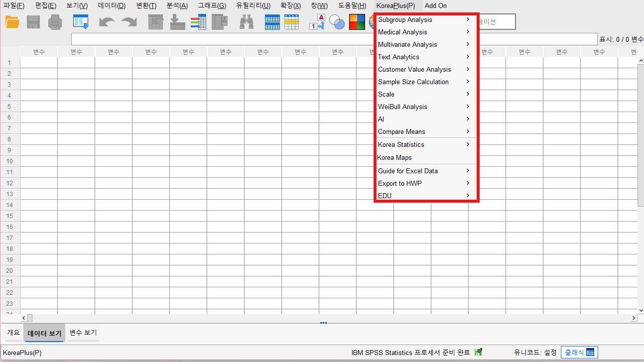Open the 도움말(H) menu
Viewport: 644px width, 362px height.
352,5
